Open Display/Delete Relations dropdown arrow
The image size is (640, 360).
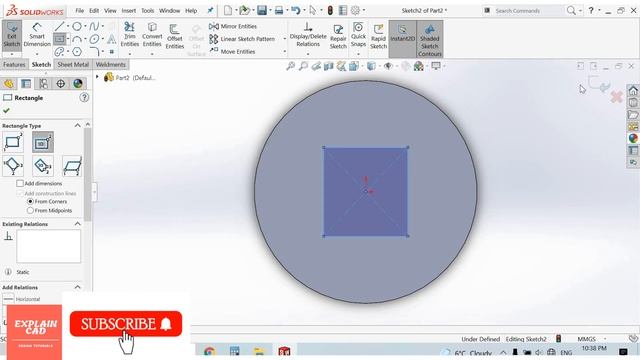tap(308, 54)
